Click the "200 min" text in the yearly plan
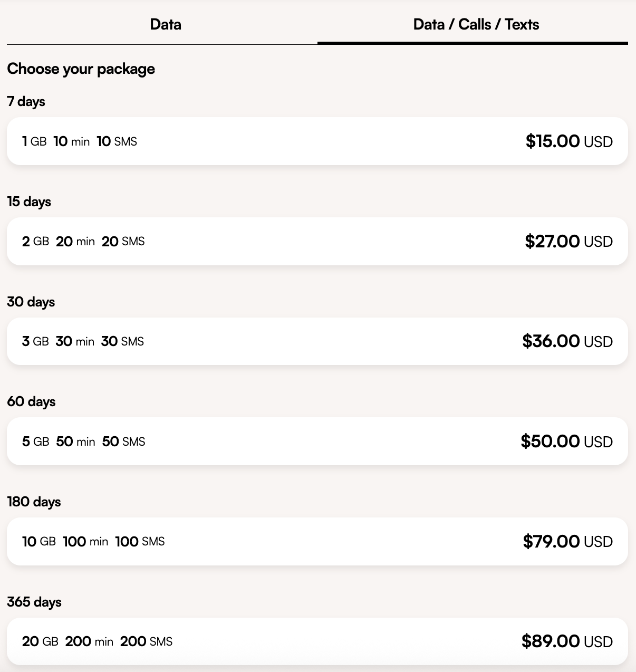 89,641
